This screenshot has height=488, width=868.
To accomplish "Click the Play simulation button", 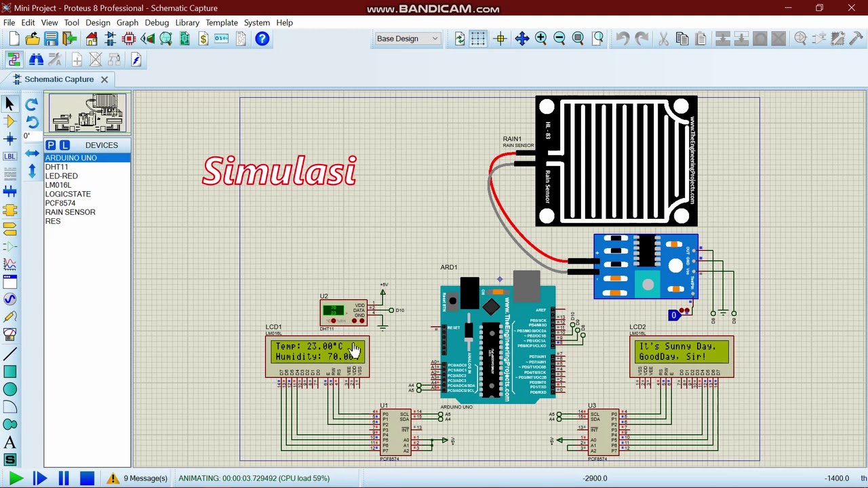I will 16,479.
